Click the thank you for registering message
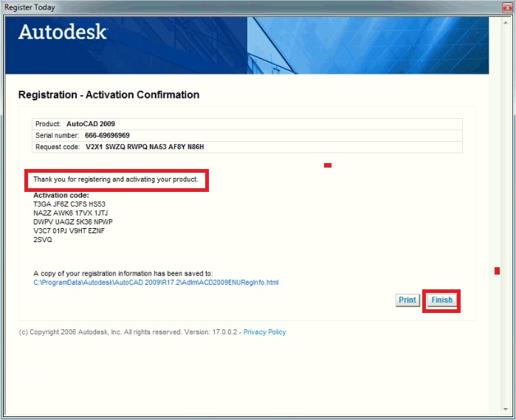 click(116, 180)
